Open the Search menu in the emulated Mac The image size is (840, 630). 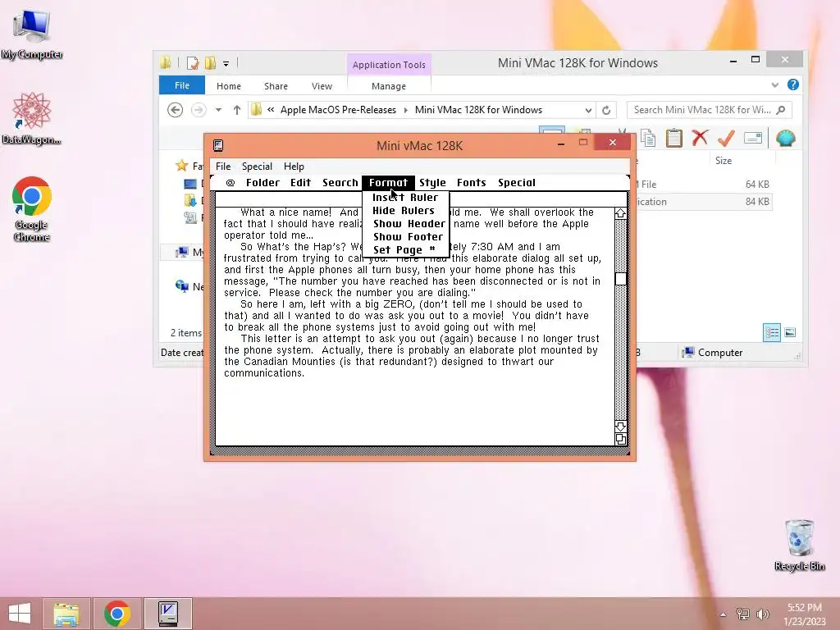(340, 183)
